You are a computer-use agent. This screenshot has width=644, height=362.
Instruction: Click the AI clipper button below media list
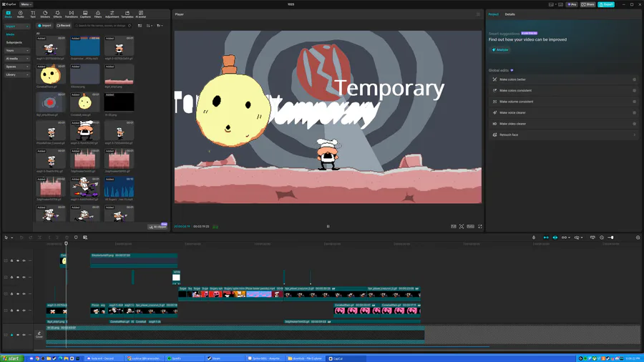(157, 227)
